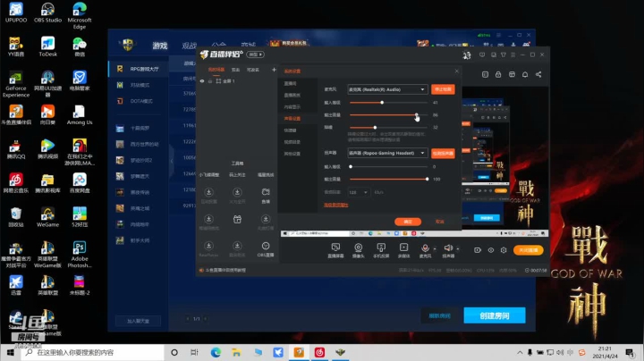Open ToDesk desktop icon
Screen dimensions: 644x361
coord(47,46)
